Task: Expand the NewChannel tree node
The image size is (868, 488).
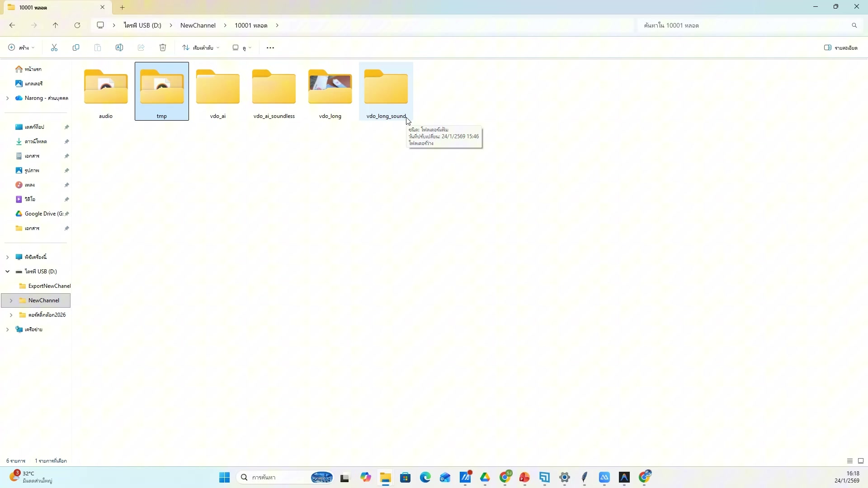Action: [11, 300]
